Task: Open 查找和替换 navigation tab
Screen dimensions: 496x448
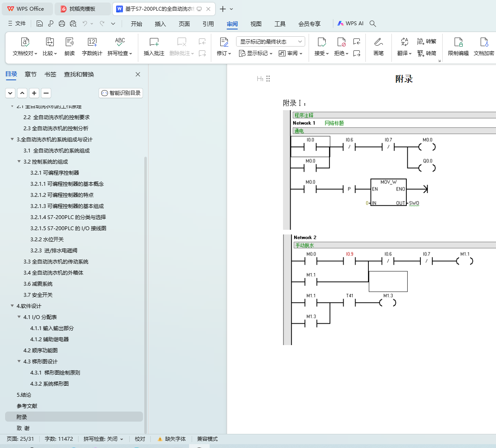Action: [79, 74]
